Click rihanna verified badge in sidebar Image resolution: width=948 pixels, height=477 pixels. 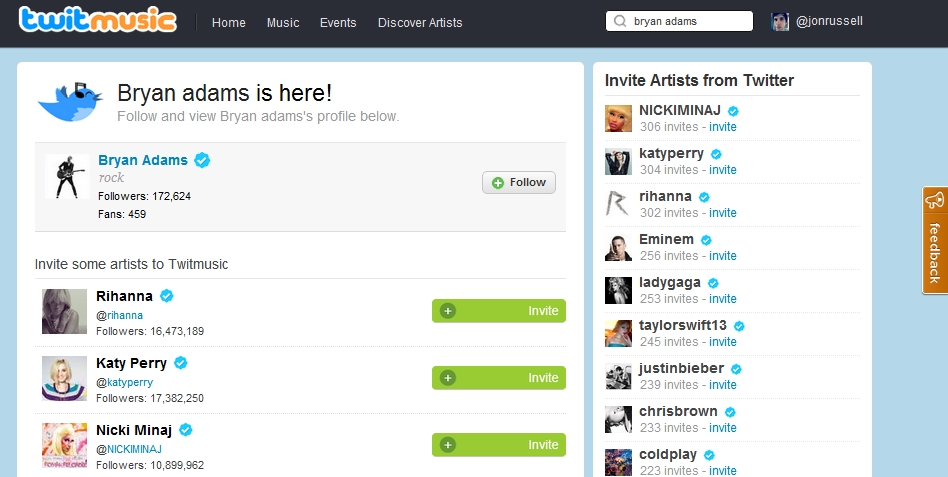[x=704, y=197]
